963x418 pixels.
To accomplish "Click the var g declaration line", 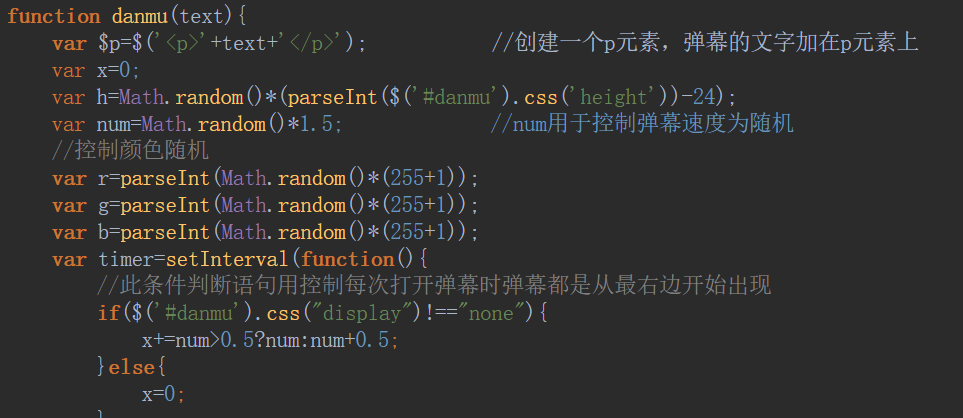I will tap(265, 205).
